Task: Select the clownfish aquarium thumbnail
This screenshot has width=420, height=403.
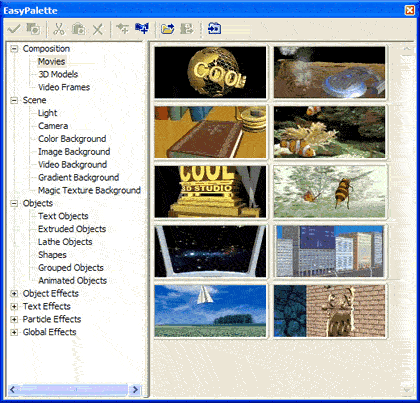Action: click(x=329, y=132)
